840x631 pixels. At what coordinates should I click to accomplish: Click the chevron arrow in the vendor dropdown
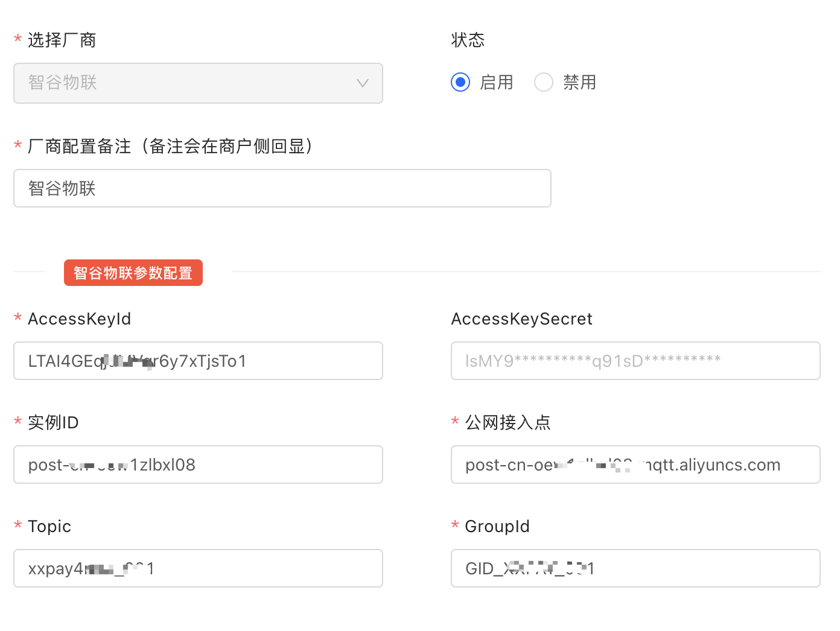coord(363,83)
